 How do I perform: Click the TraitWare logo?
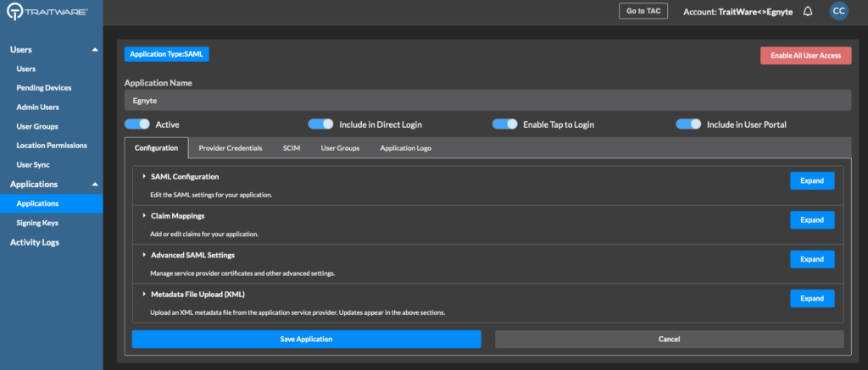47,12
